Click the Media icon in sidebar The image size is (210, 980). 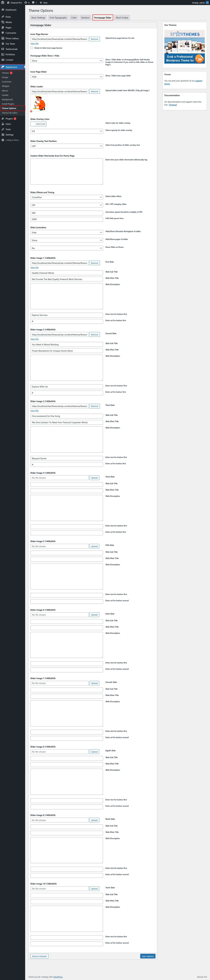[3, 22]
